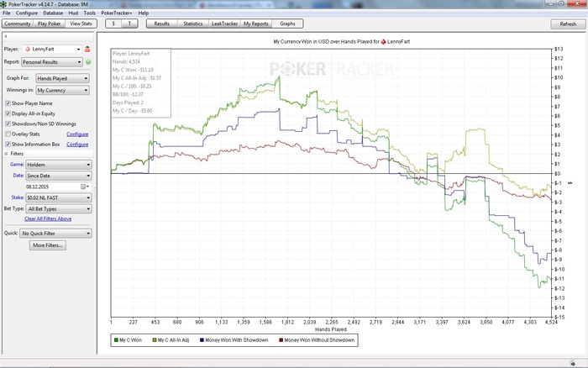Open the Quick filter dropdown
Screen dimensions: 588x368
(x=55, y=234)
